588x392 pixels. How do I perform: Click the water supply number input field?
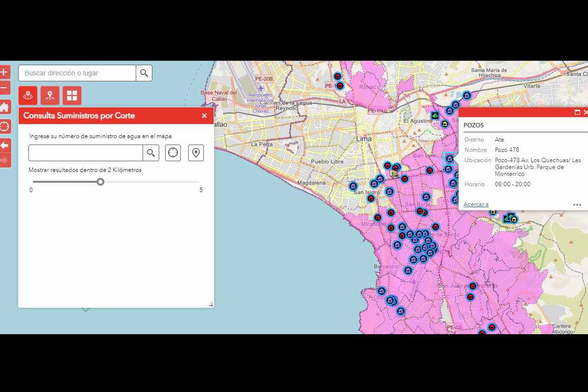[x=86, y=153]
